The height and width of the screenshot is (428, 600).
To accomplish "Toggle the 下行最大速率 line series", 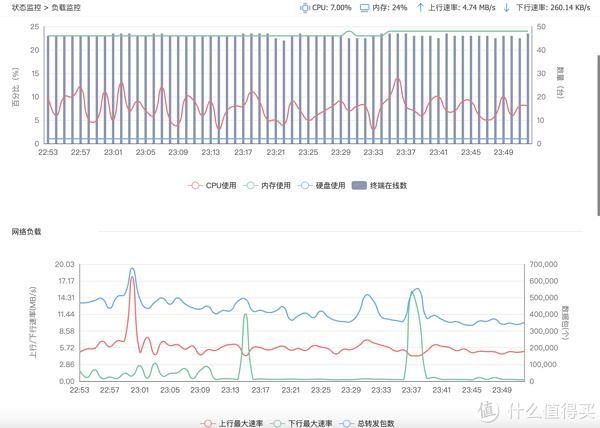I will click(x=301, y=424).
